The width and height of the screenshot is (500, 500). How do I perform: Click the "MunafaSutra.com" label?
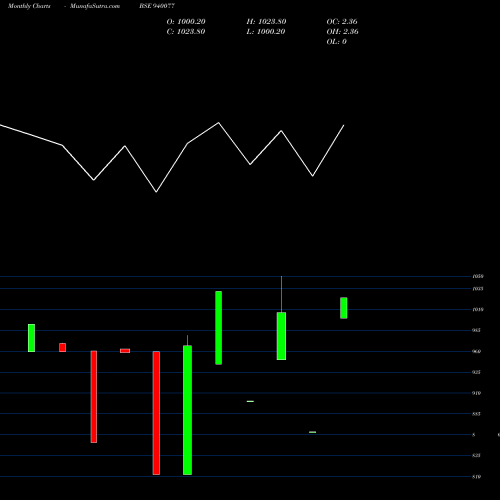coord(95,6)
